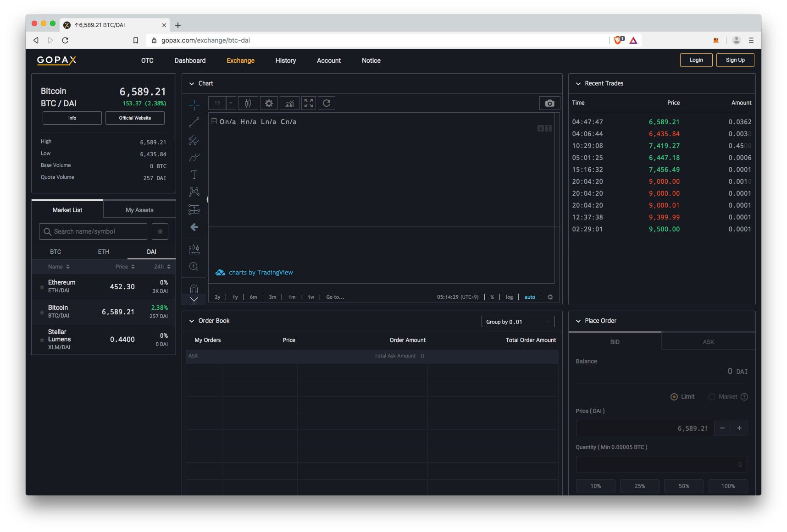Select the crosshair cursor tool
The width and height of the screenshot is (787, 532).
[194, 105]
